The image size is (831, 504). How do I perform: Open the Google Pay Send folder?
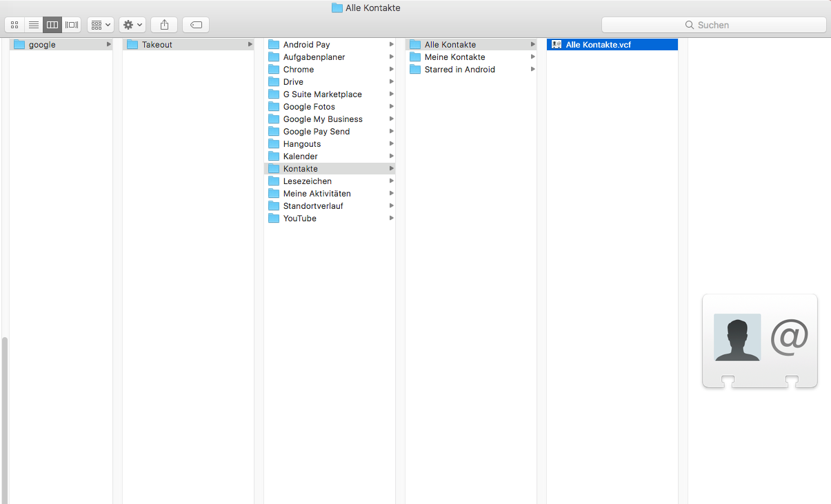point(330,131)
